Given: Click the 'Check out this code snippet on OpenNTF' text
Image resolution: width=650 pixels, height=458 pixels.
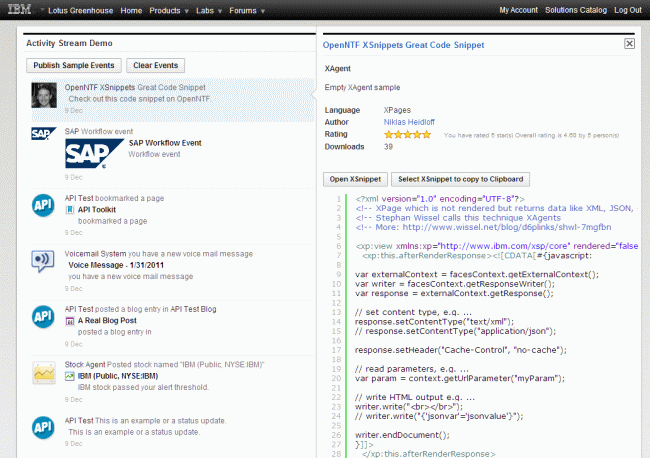Looking at the screenshot, I should (x=140, y=99).
